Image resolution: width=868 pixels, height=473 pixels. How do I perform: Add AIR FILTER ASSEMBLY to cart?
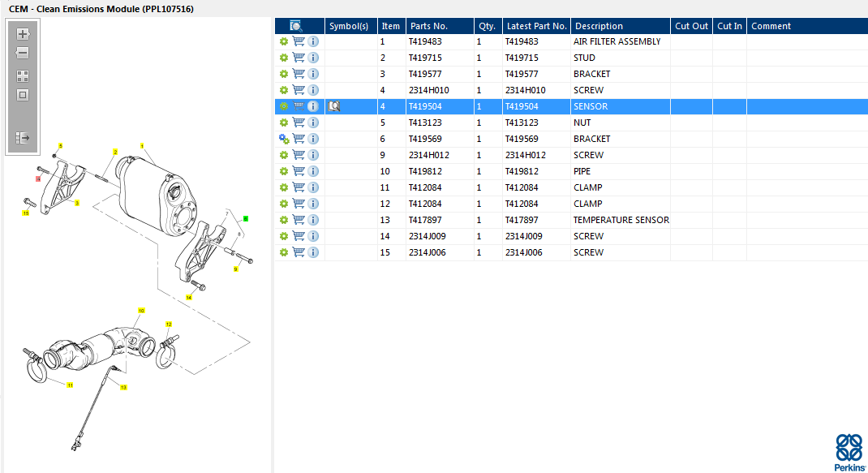[x=299, y=41]
